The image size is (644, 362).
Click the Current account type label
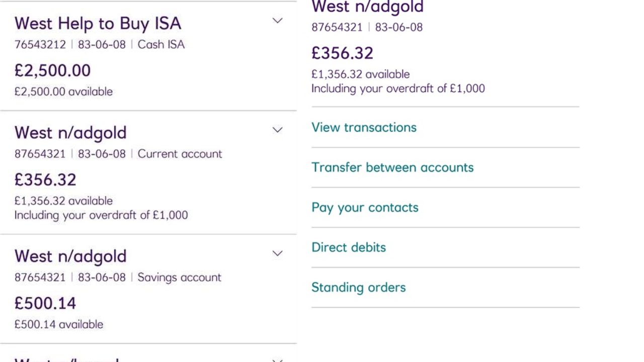180,153
